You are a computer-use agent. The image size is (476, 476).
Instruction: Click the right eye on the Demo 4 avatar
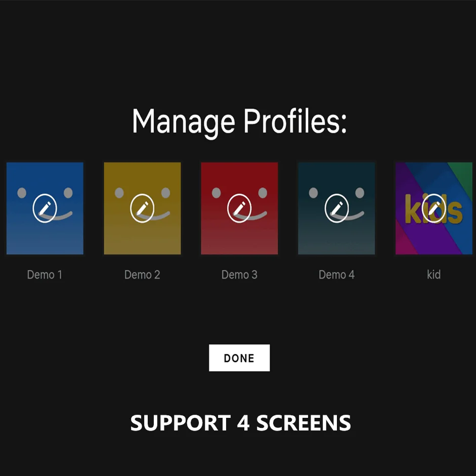[360, 193]
